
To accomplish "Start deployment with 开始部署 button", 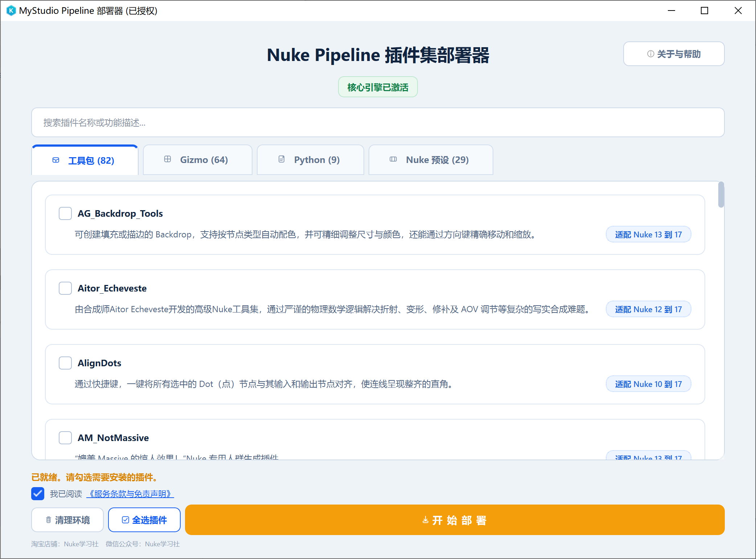I will click(x=455, y=520).
